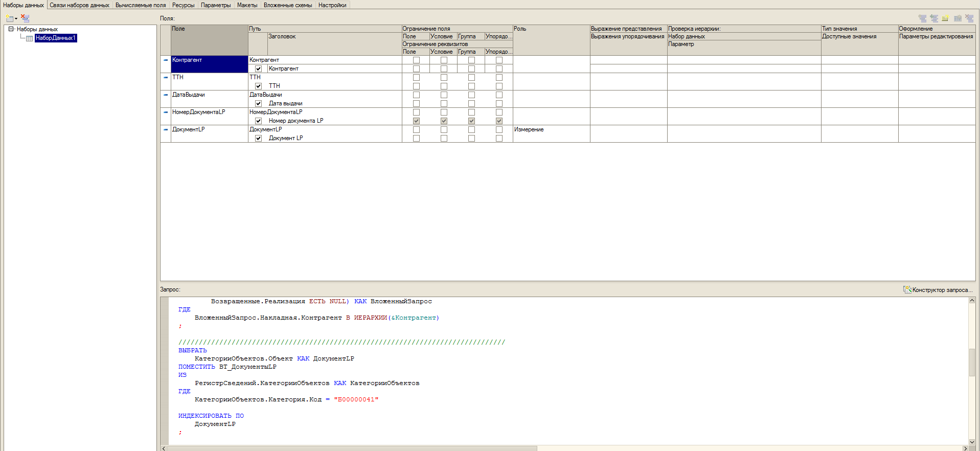Click the Конструктор запроса wand icon
This screenshot has height=451, width=980.
point(907,290)
